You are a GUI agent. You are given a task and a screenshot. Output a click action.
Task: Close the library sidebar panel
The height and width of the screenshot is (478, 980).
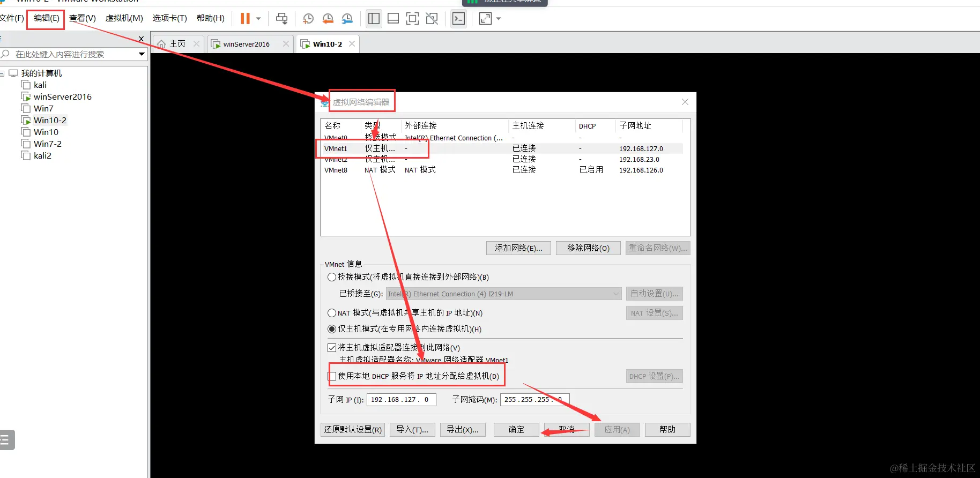141,39
